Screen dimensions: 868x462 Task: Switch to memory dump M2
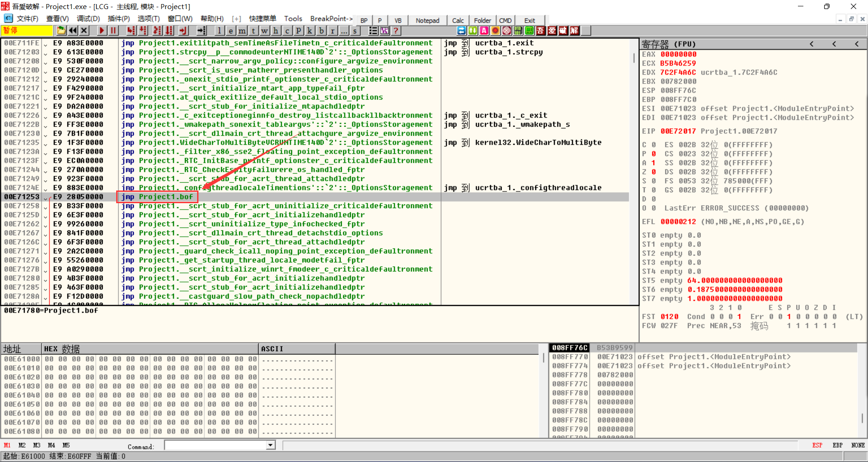pos(22,445)
